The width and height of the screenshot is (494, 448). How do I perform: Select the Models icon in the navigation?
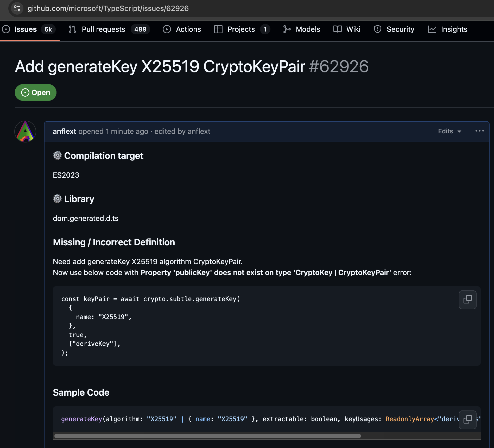(x=287, y=29)
